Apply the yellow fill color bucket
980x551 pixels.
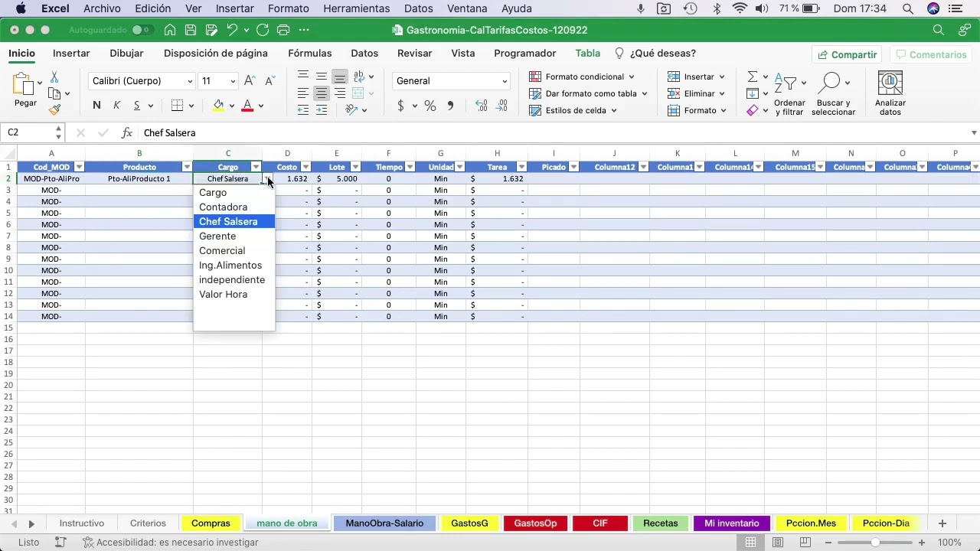pyautogui.click(x=218, y=106)
